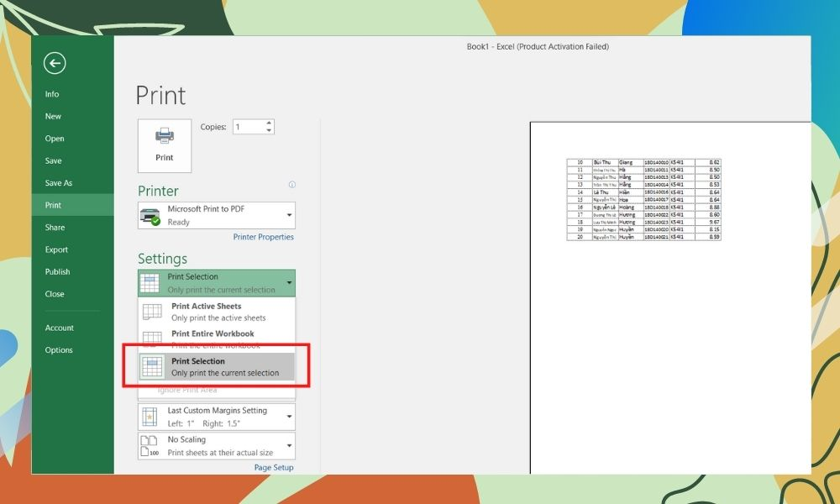Open the Printer Properties link
The width and height of the screenshot is (840, 504).
pos(263,237)
